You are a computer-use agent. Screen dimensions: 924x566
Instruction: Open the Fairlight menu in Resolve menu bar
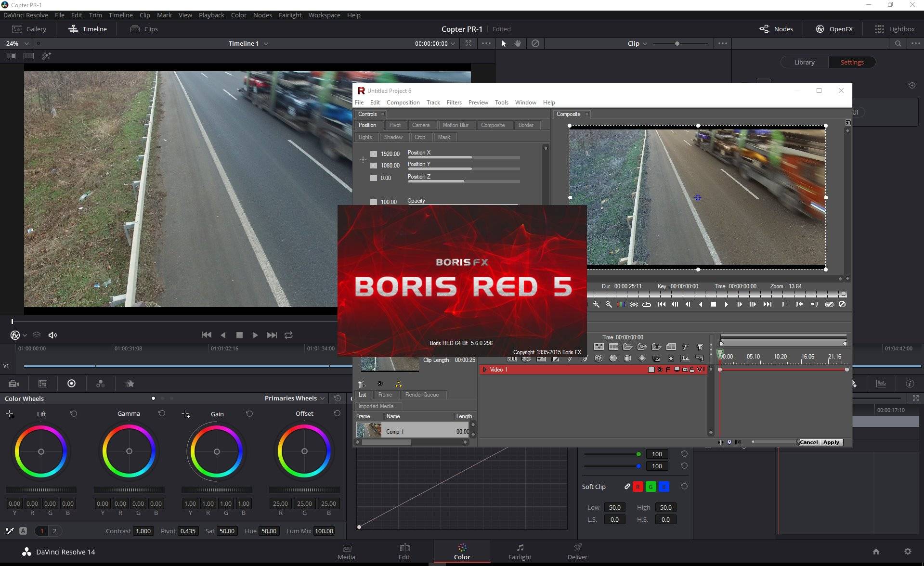(x=290, y=15)
